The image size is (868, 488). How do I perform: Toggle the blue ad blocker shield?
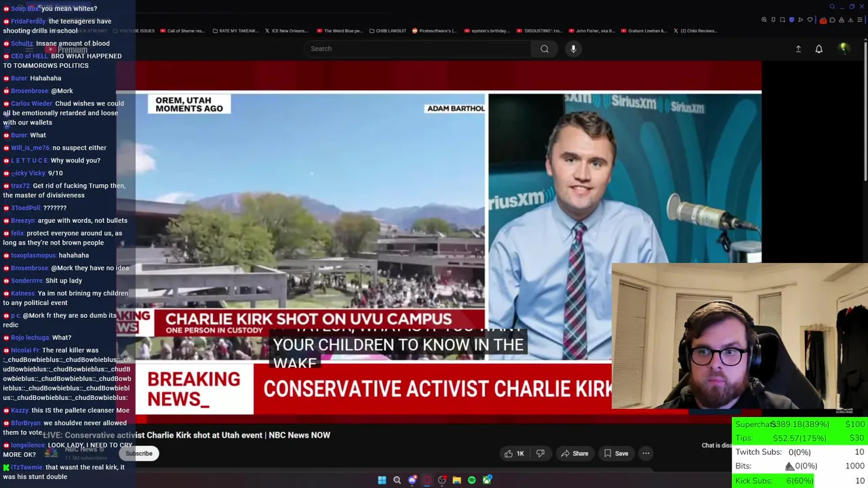click(x=791, y=20)
